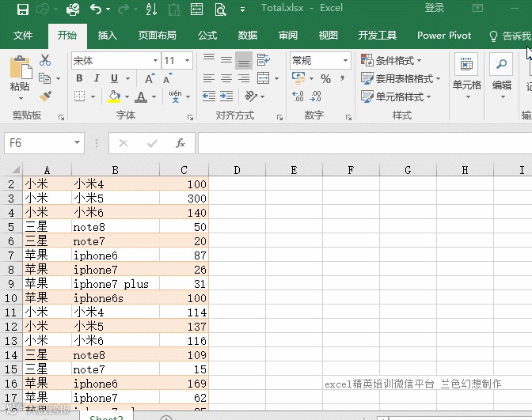Image resolution: width=532 pixels, height=420 pixels.
Task: Open the font settings dialog launcher
Action: pos(190,117)
